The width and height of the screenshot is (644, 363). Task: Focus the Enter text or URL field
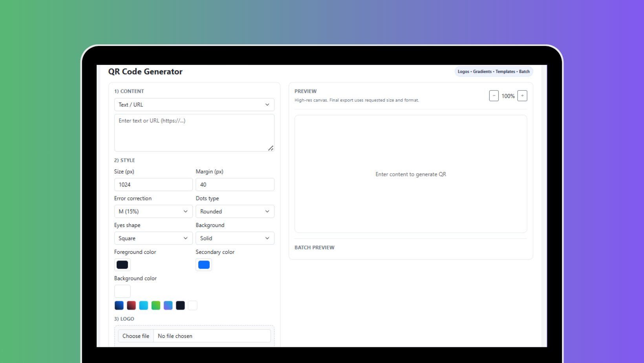(194, 133)
